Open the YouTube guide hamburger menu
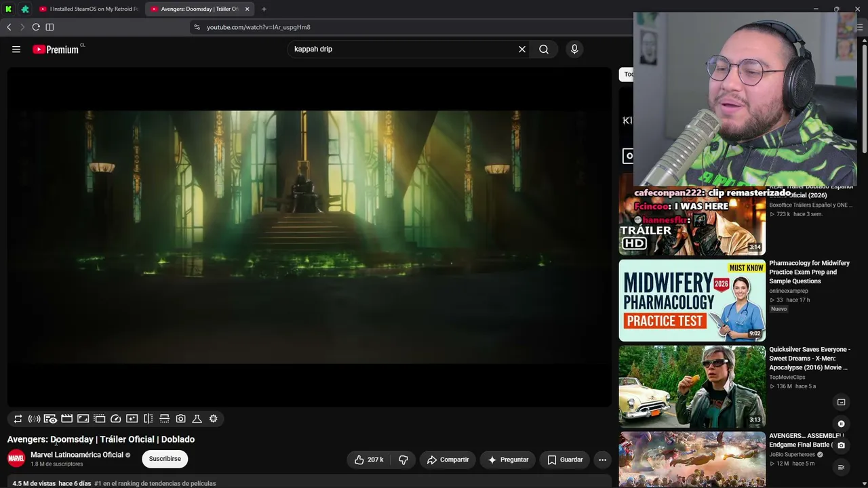Viewport: 868px width, 488px height. point(16,49)
